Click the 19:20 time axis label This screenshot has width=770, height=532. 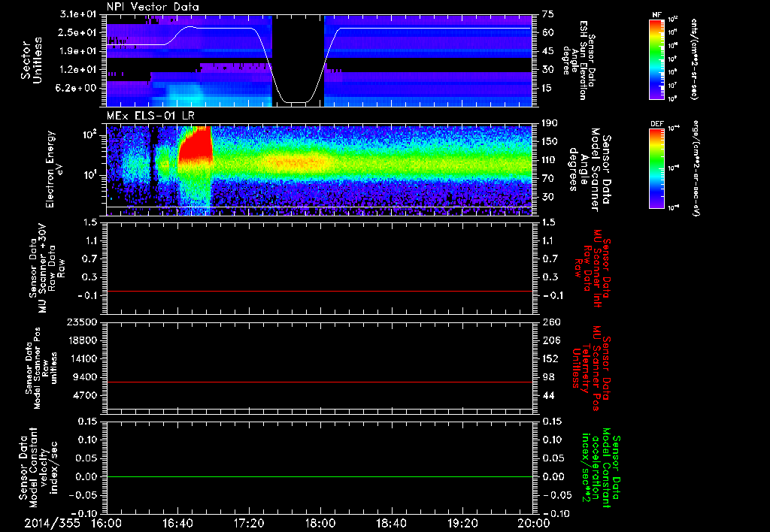coord(462,523)
